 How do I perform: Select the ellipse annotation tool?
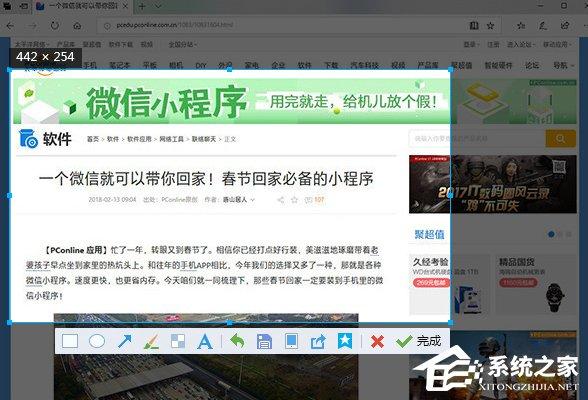[x=97, y=341]
